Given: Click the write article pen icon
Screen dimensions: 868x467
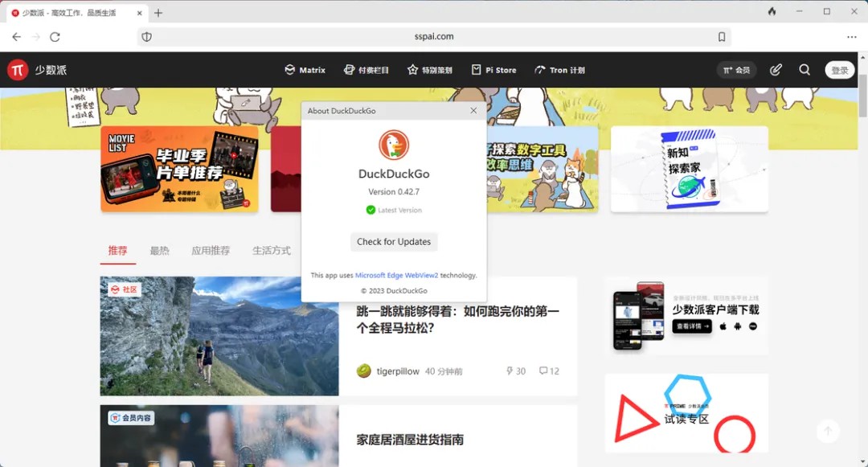Looking at the screenshot, I should click(776, 70).
